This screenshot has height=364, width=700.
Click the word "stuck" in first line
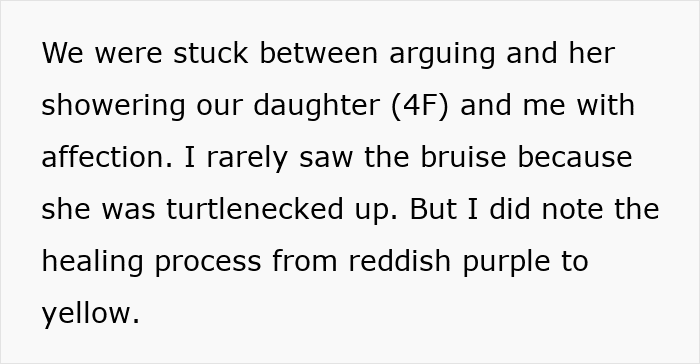210,53
